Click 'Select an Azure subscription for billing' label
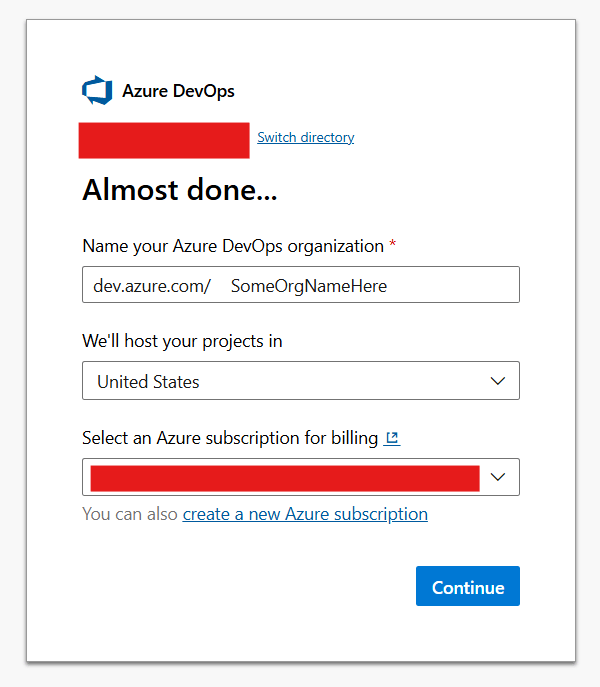The width and height of the screenshot is (600, 687). pyautogui.click(x=230, y=438)
